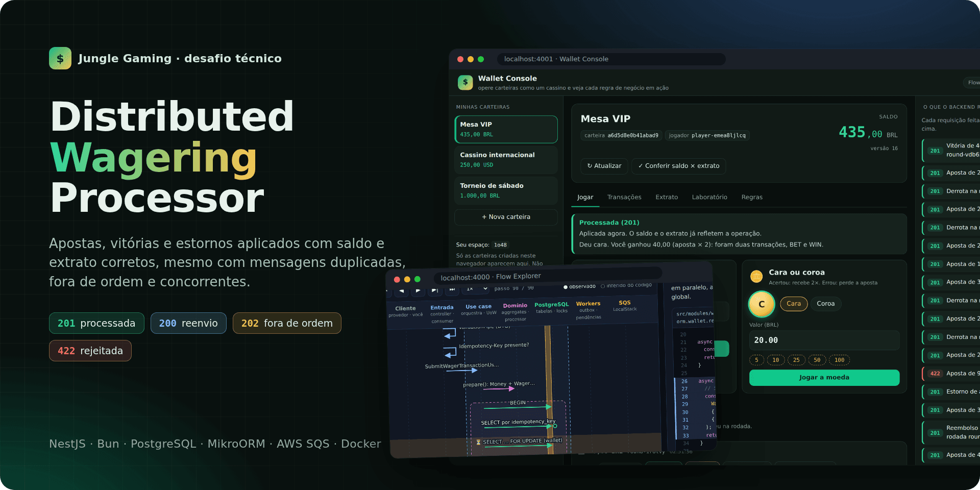This screenshot has height=490, width=980.
Task: Switch to the Transações tab
Action: click(x=624, y=197)
